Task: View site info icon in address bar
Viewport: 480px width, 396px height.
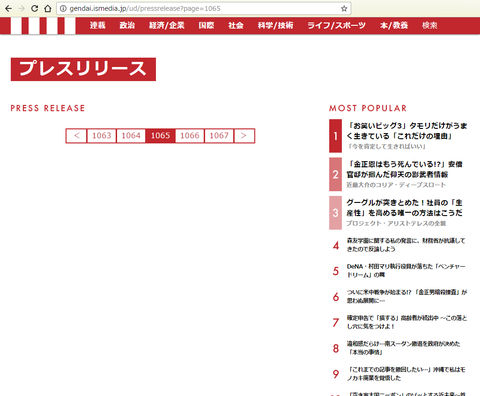Action: tap(63, 9)
